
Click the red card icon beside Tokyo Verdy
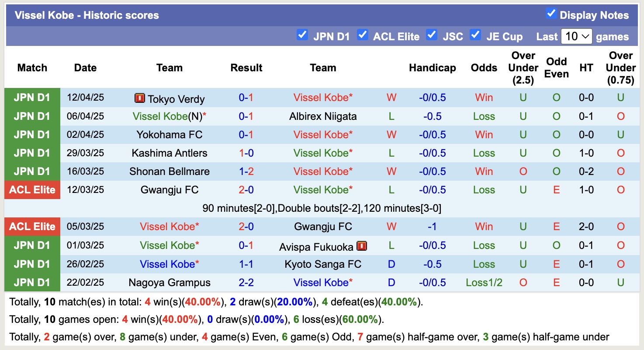[139, 98]
